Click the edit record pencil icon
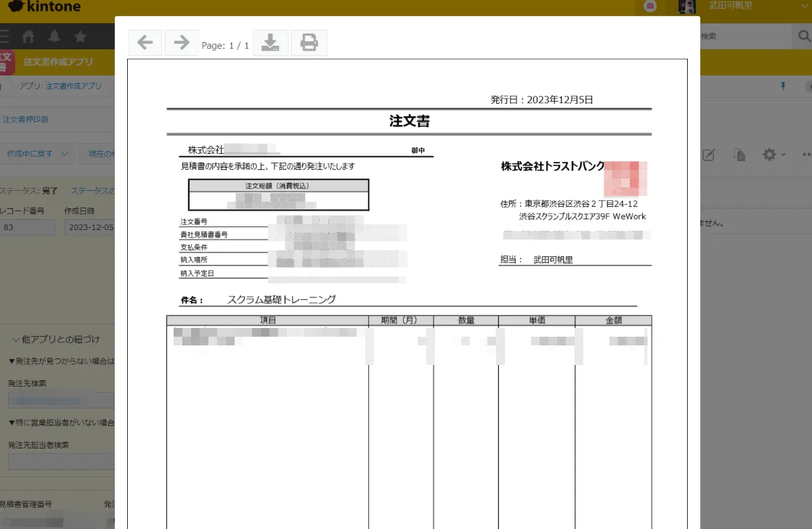The height and width of the screenshot is (529, 812). (709, 155)
